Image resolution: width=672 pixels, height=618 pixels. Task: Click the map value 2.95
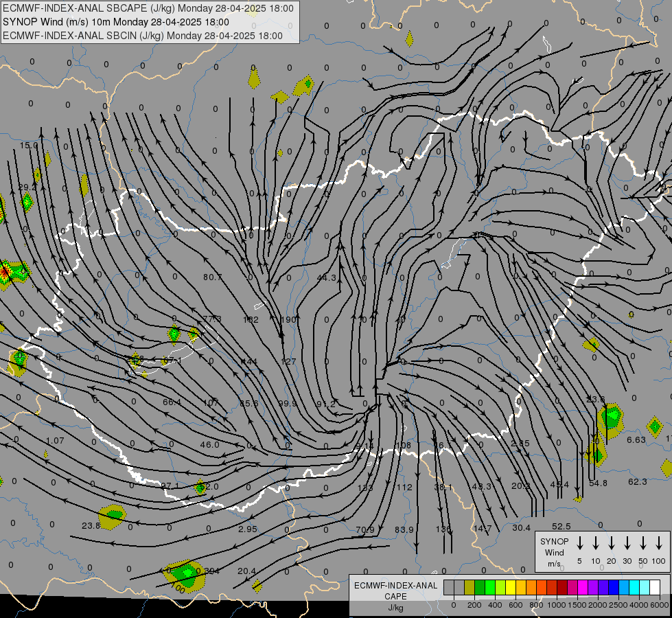[247, 529]
